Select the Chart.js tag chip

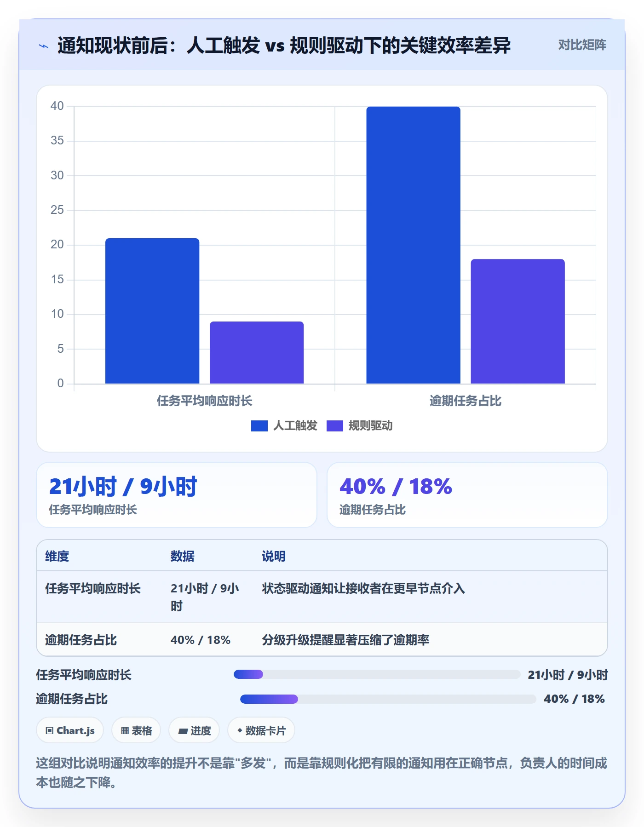tap(70, 730)
